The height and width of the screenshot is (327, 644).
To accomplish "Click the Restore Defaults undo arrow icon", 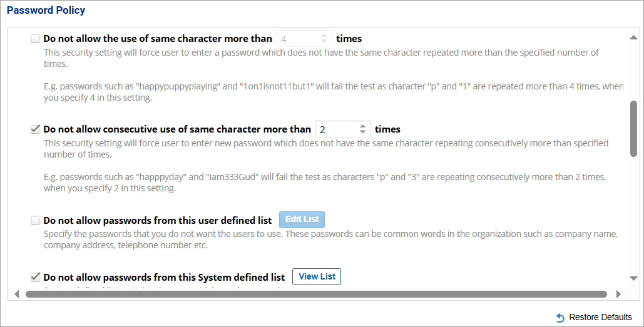I will coord(560,318).
